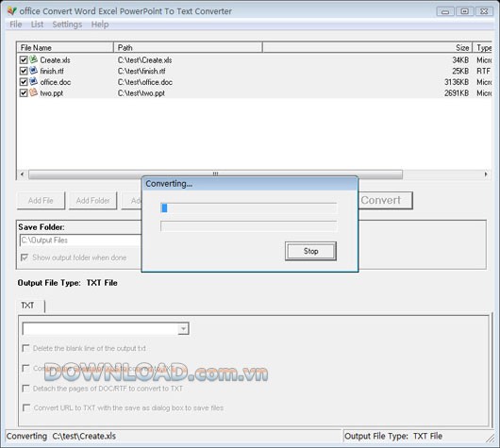Click the window resize grip in status bar

(x=491, y=439)
